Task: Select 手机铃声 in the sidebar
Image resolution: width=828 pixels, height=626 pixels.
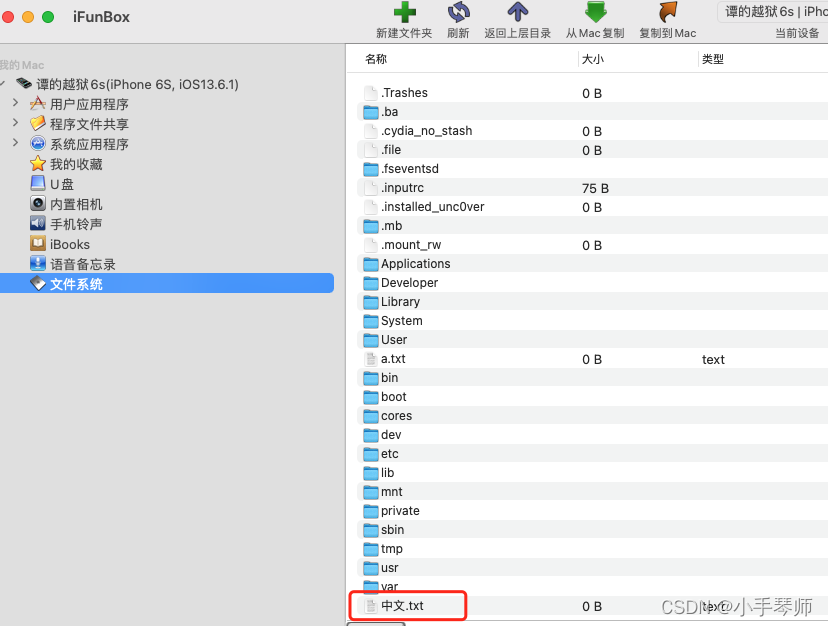Action: [76, 225]
